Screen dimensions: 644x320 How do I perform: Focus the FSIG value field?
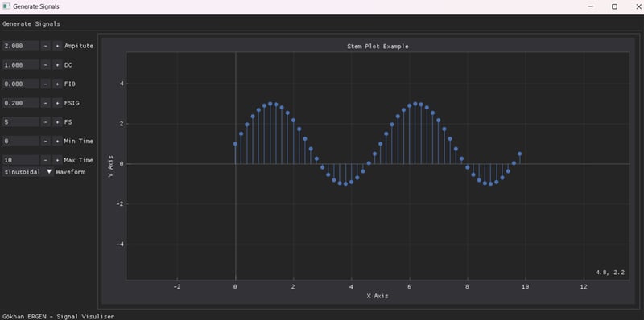(x=21, y=103)
